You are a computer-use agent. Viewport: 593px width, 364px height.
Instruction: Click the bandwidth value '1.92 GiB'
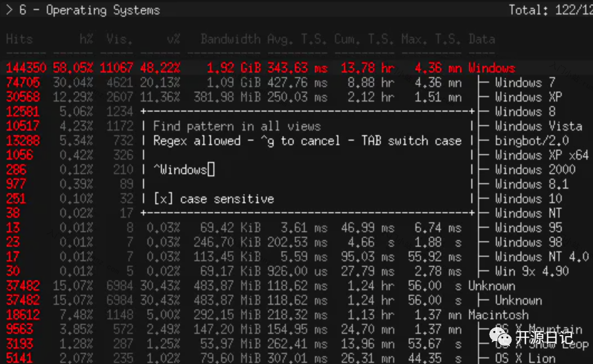234,68
